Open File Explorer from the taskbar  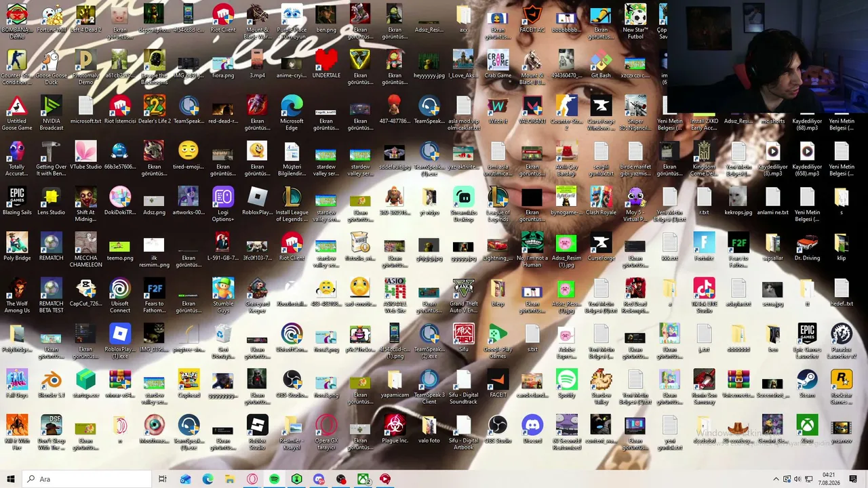click(x=230, y=479)
